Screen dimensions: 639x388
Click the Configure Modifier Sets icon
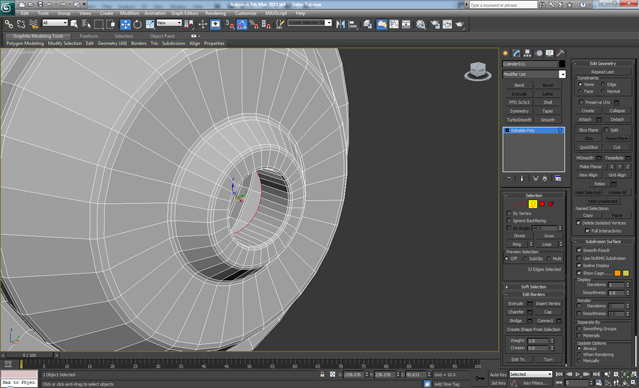[x=558, y=179]
